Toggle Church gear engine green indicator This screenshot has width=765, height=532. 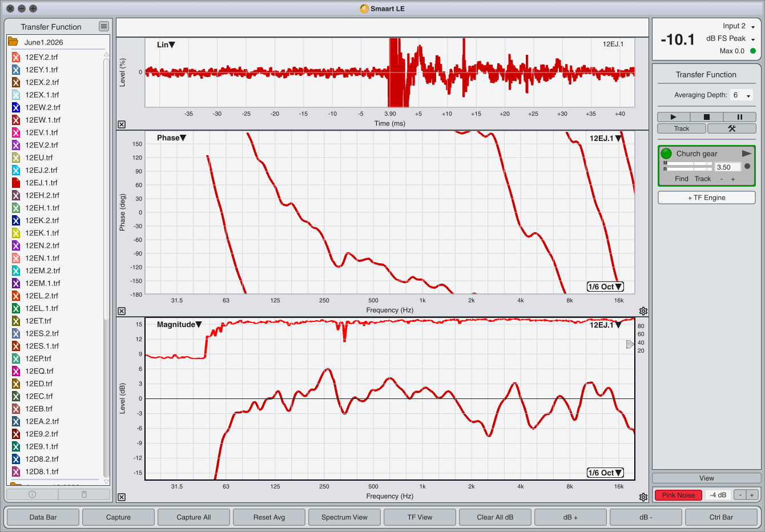click(x=666, y=154)
